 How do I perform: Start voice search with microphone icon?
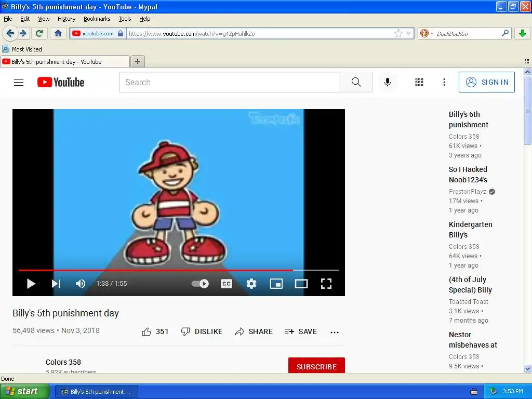tap(388, 82)
